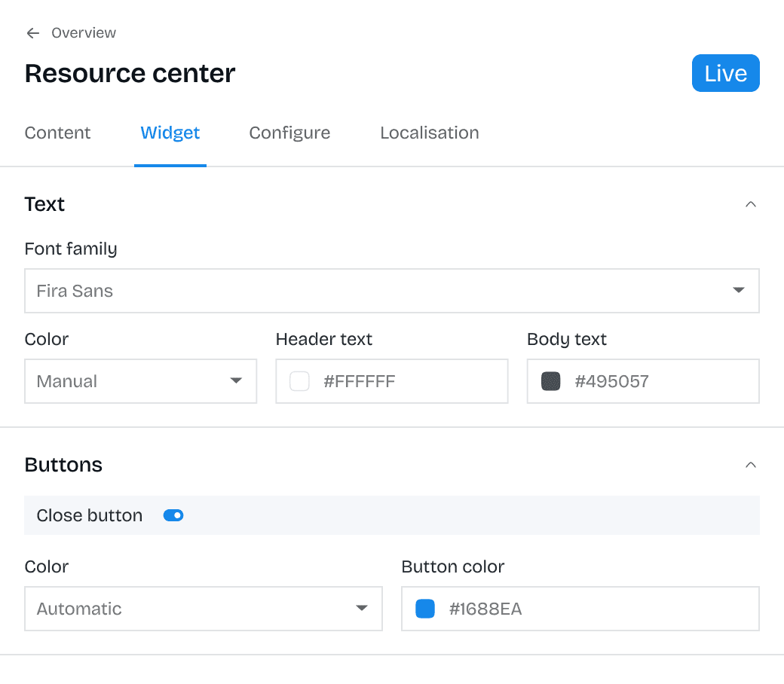Click the white Header text color swatch

(x=299, y=381)
